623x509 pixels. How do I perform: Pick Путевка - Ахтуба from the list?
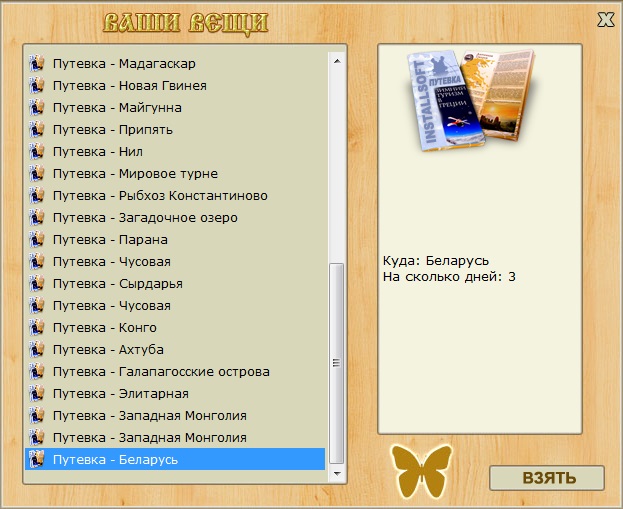pyautogui.click(x=175, y=349)
